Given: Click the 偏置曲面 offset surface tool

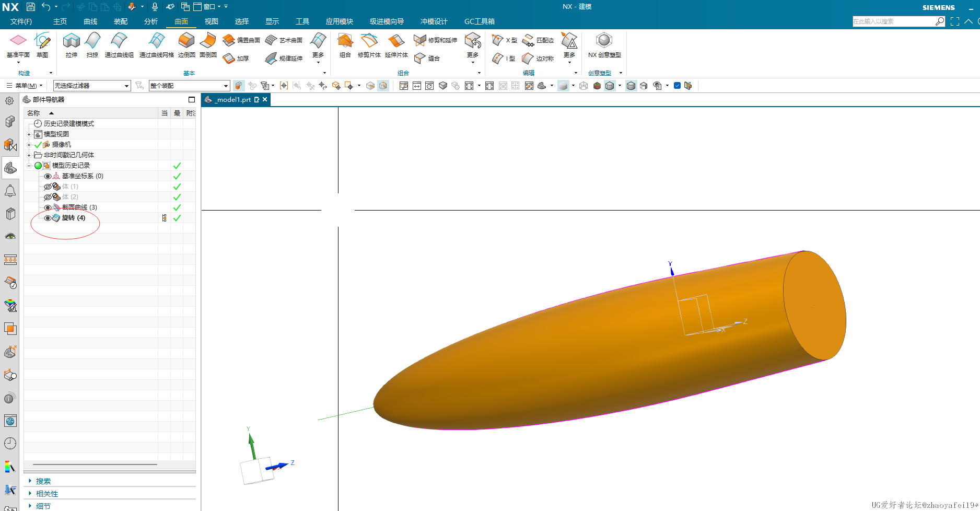Looking at the screenshot, I should (x=241, y=40).
